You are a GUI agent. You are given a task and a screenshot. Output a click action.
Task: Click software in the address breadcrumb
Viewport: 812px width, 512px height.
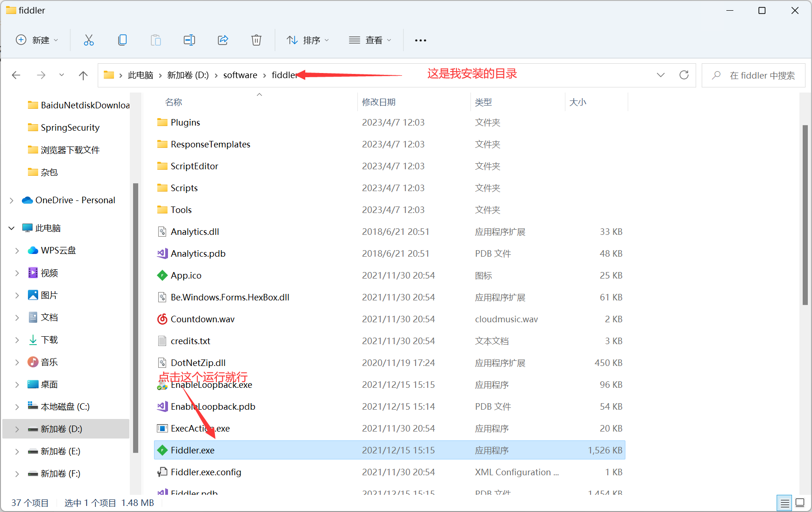240,75
